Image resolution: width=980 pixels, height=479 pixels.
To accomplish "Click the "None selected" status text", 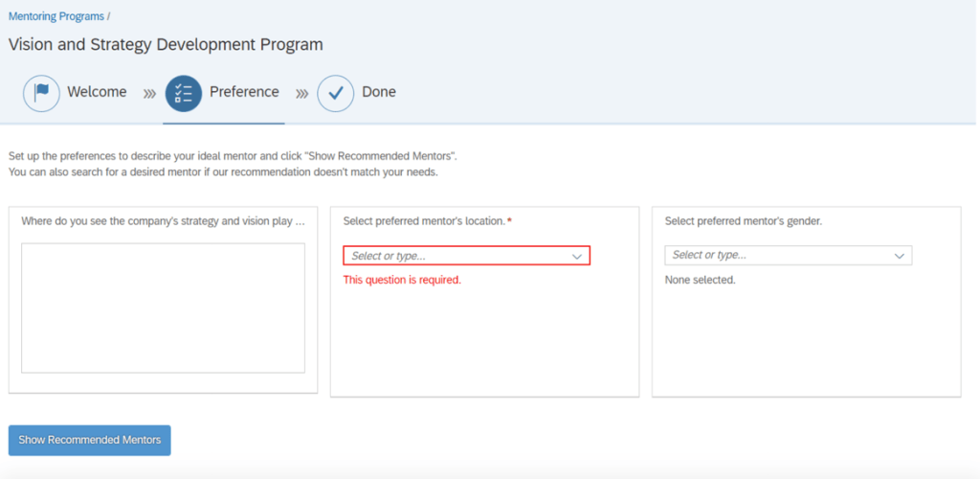I will tap(700, 281).
